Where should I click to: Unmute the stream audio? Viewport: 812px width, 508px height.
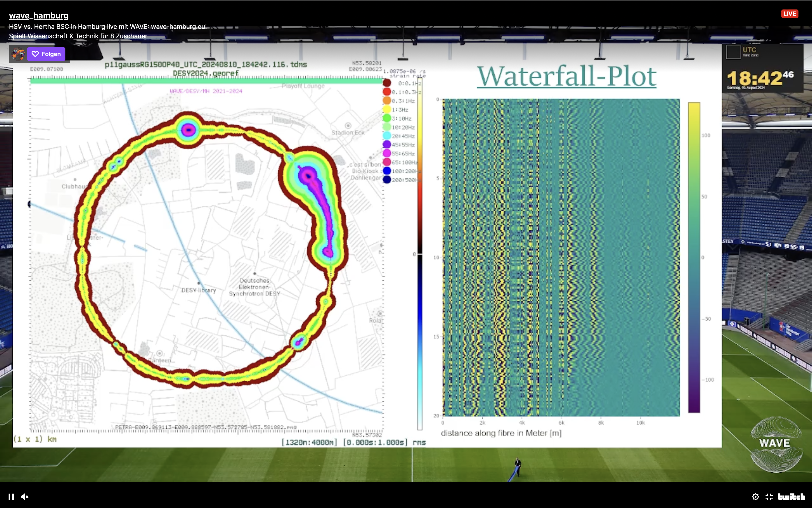(x=25, y=497)
